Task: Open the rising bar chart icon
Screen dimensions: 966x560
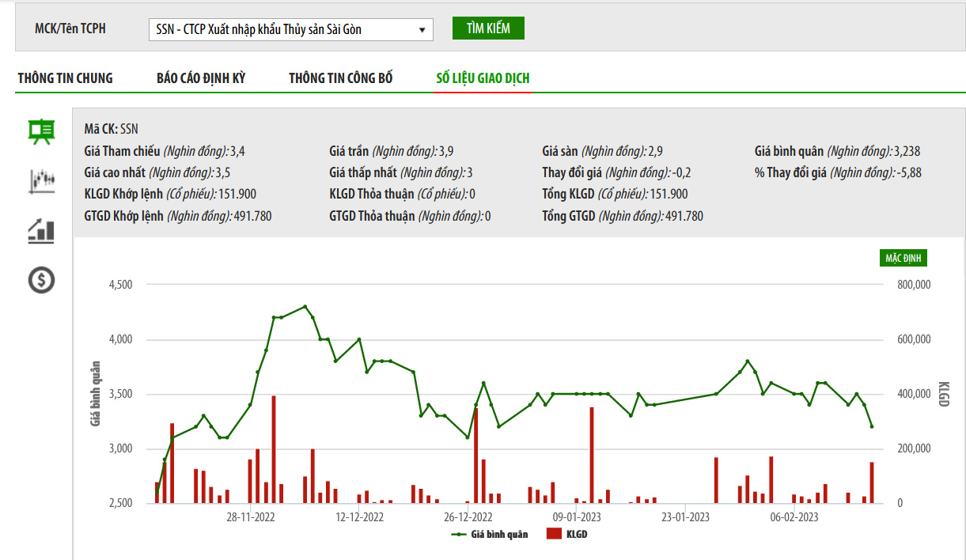Action: point(41,230)
